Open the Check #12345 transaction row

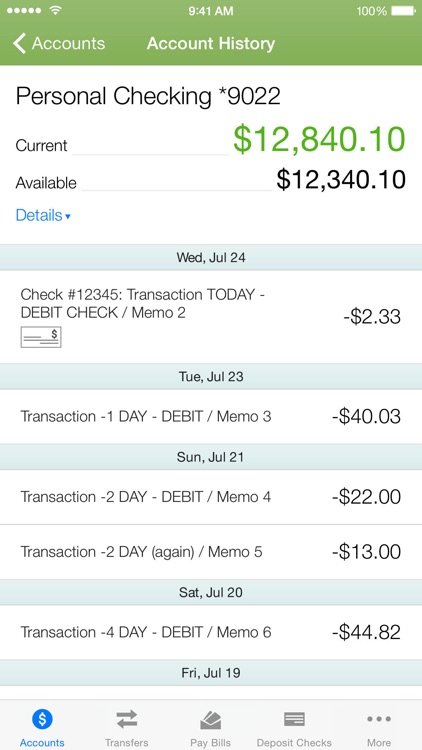pyautogui.click(x=211, y=317)
